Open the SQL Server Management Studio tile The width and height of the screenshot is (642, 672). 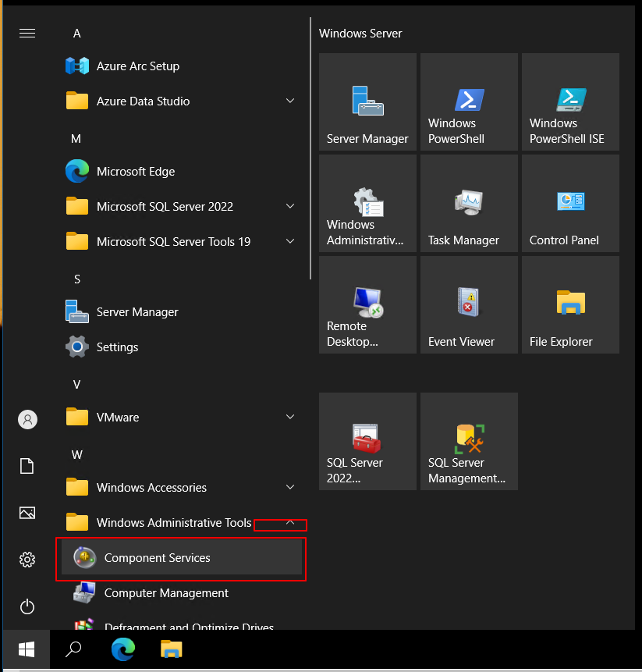[x=469, y=441]
